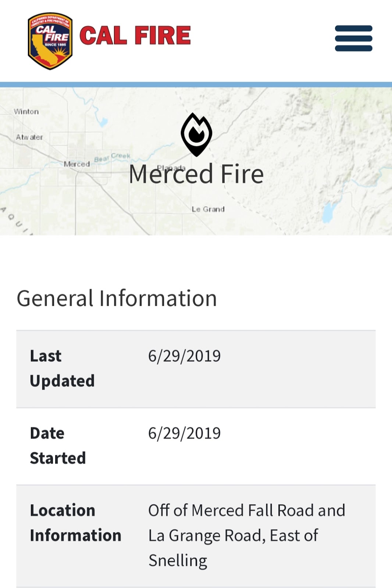Screen dimensions: 392x588
Task: Click the Last Updated date 6/29/2019
Action: 184,356
